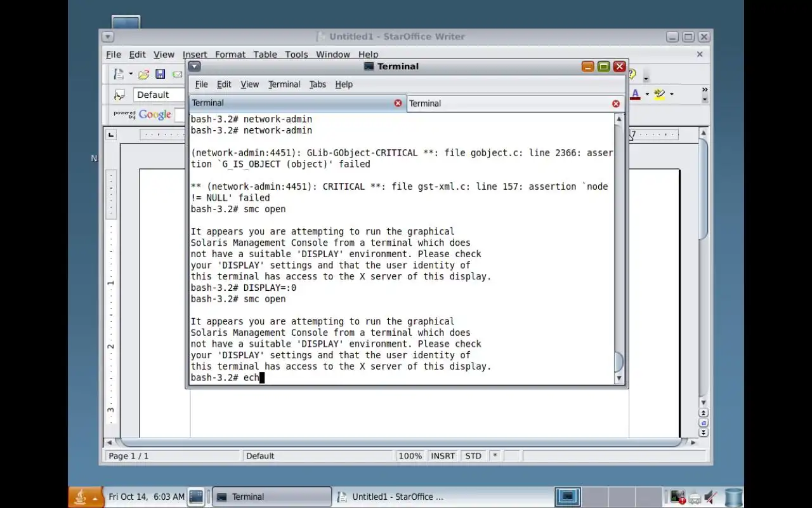Open the Default paragraph style box
812x508 pixels.
tap(159, 95)
